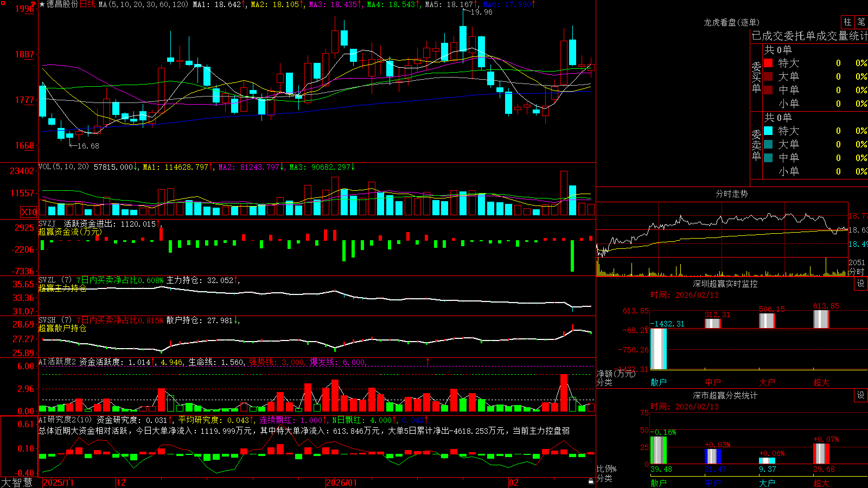Click the teal 中单 sell order swatch
Viewport: 868px width, 488px height.
click(x=768, y=158)
